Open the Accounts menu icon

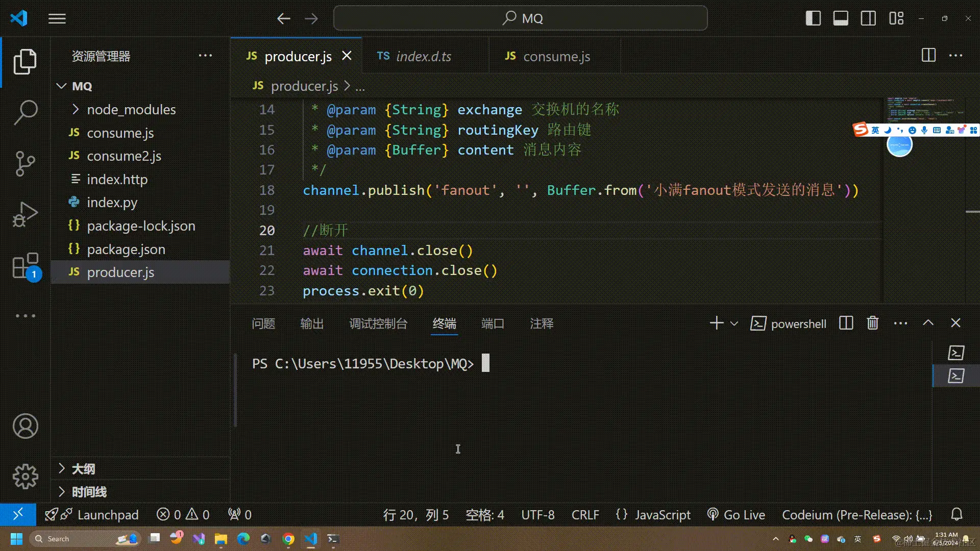point(25,426)
